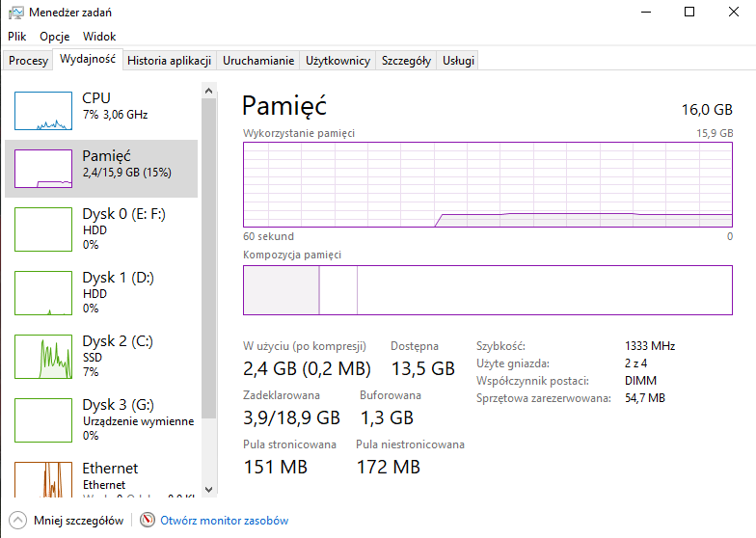Open the Plik menu
756x538 pixels.
coord(17,37)
